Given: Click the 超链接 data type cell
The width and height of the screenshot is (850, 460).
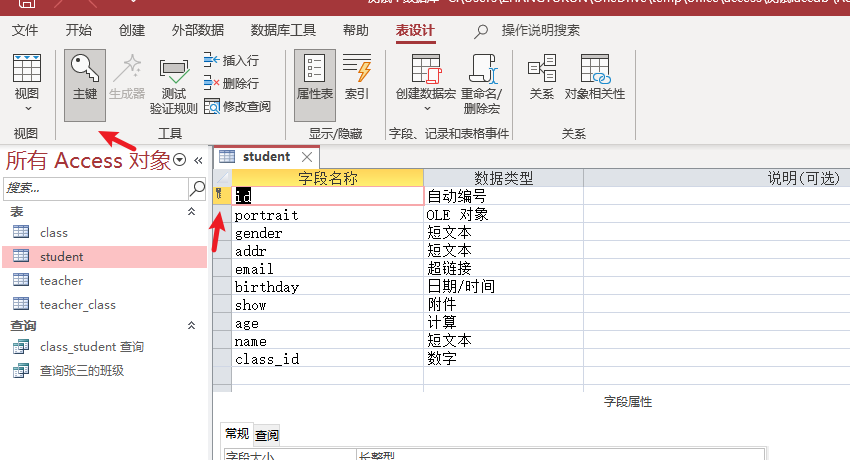Looking at the screenshot, I should tap(503, 268).
